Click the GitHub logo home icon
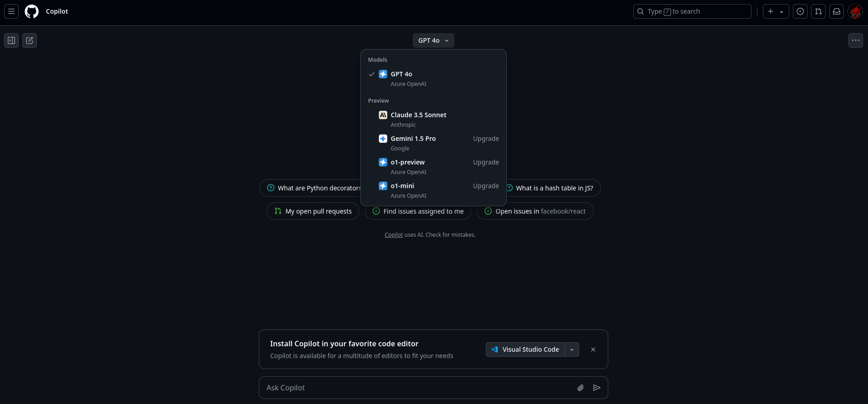868x404 pixels. 31,11
